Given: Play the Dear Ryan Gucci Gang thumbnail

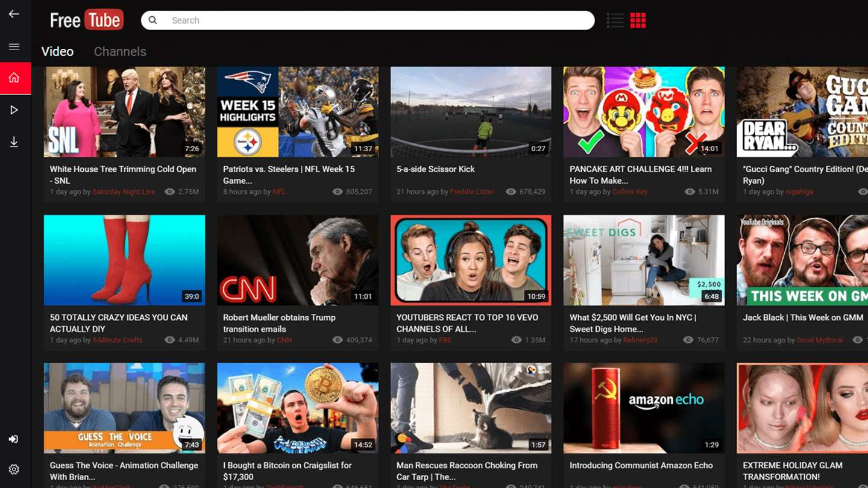Looking at the screenshot, I should (802, 112).
